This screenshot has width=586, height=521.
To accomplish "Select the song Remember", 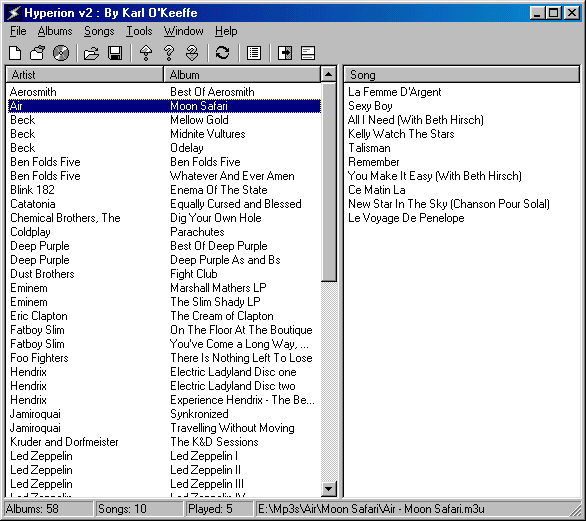I will pos(374,162).
